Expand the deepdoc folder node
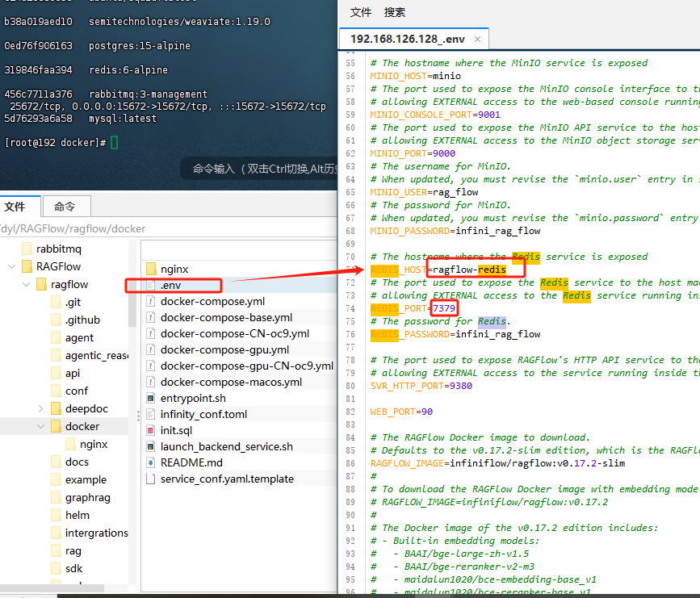Image resolution: width=700 pixels, height=598 pixels. click(x=41, y=408)
